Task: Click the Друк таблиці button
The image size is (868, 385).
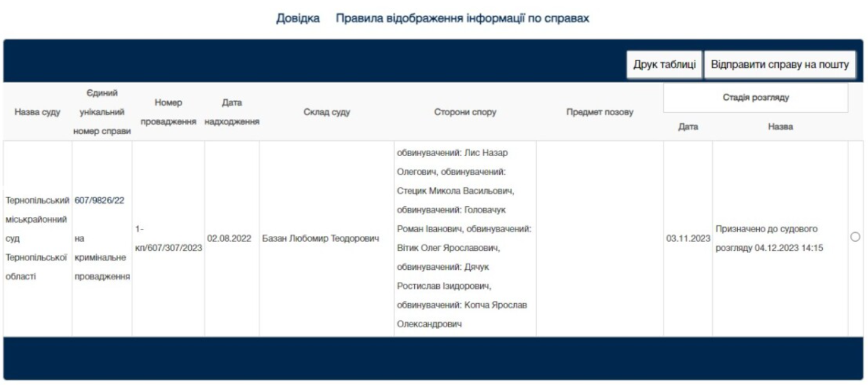Action: 664,64
